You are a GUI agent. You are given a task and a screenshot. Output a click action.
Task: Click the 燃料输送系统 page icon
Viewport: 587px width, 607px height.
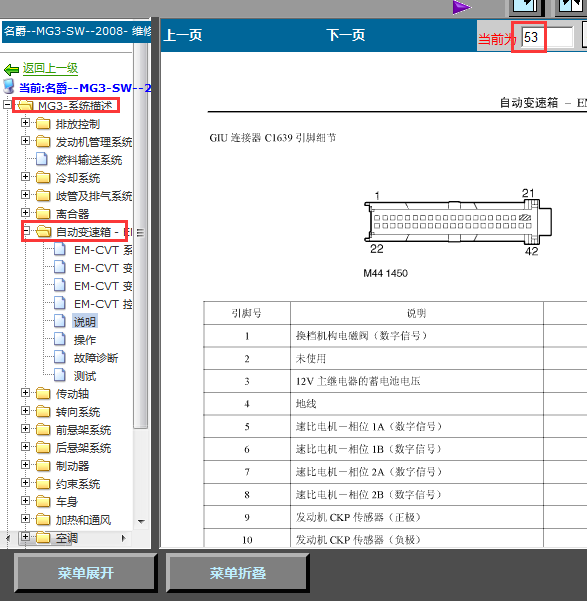coord(41,159)
